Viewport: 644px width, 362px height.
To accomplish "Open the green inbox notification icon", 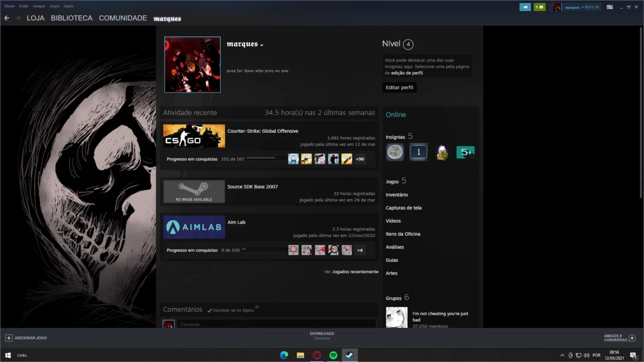I will (x=540, y=7).
